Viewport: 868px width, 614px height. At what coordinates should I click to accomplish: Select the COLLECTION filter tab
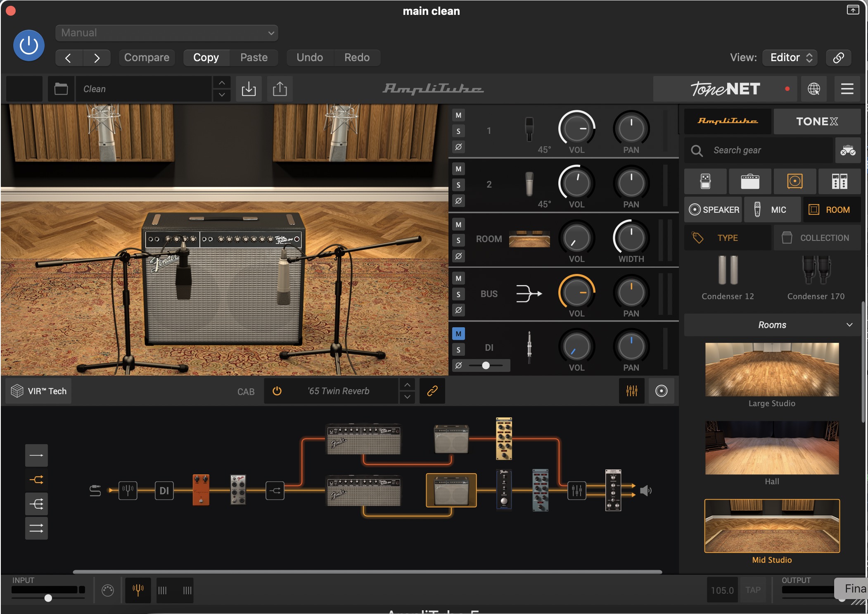point(817,238)
